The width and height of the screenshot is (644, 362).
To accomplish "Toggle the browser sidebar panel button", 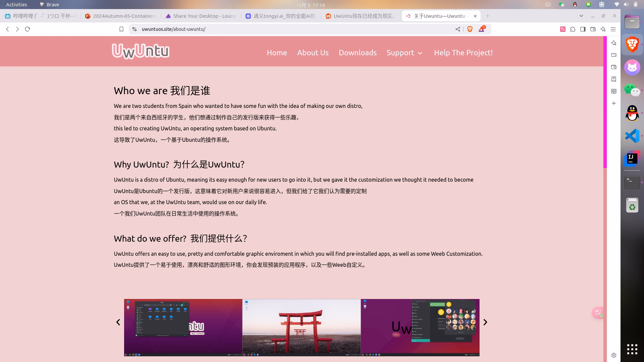I will 583,29.
